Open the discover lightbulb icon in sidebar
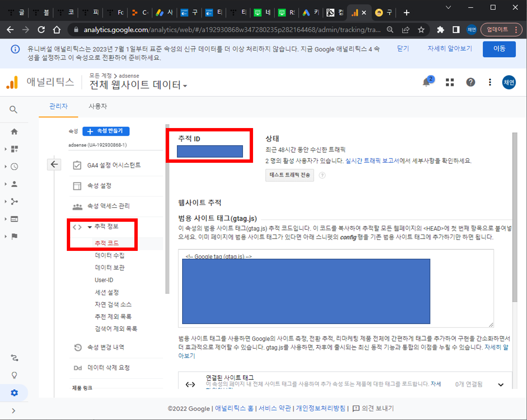This screenshot has width=527, height=420. [x=14, y=375]
